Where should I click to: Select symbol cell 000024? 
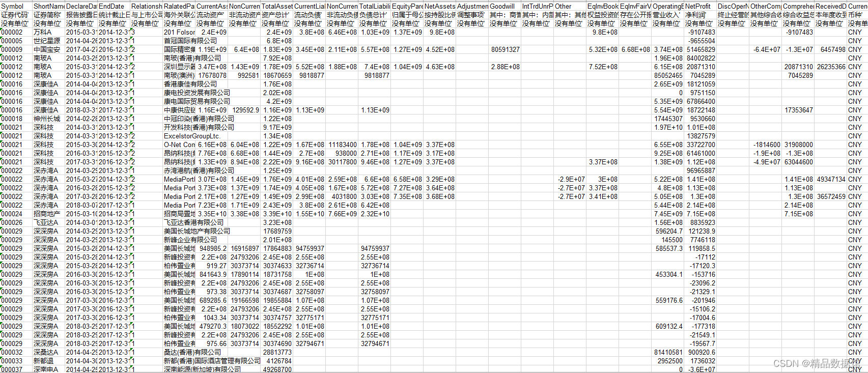[x=16, y=214]
